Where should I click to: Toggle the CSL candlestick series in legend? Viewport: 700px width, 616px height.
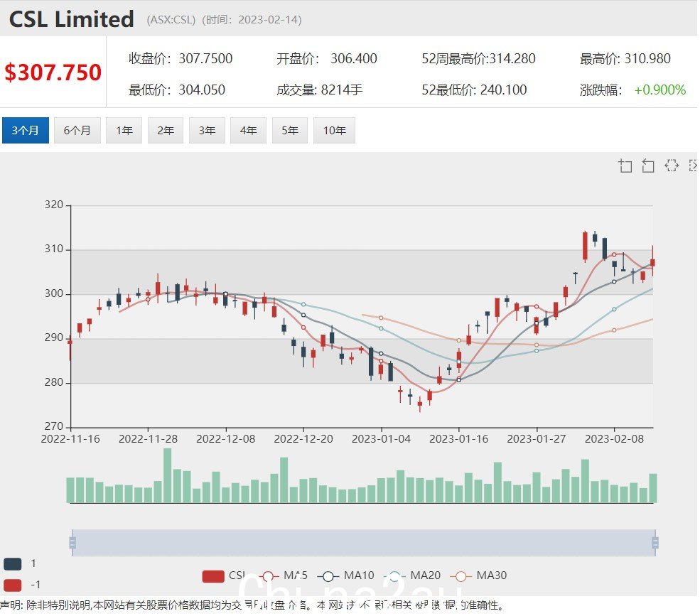pos(224,576)
